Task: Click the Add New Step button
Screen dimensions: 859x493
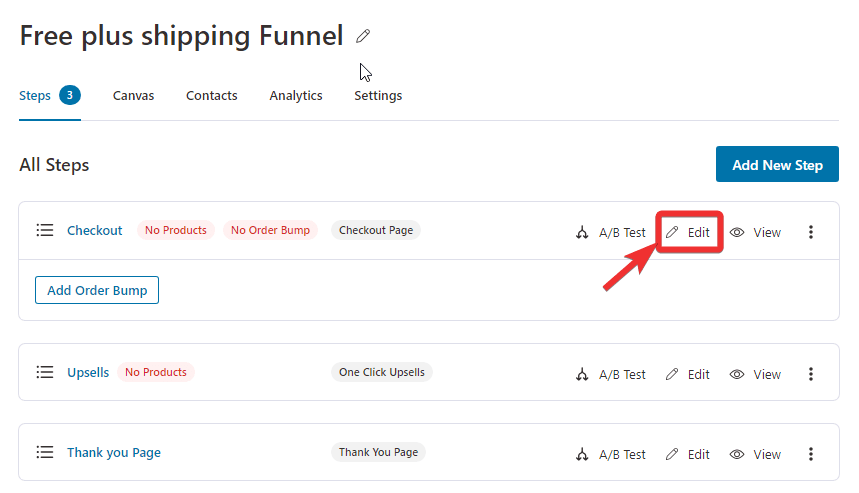Action: coord(777,164)
